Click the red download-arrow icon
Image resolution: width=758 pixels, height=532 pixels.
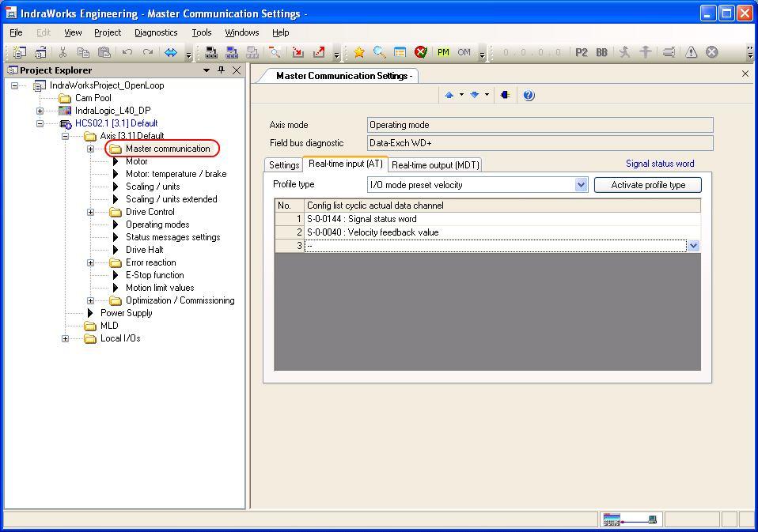(298, 52)
